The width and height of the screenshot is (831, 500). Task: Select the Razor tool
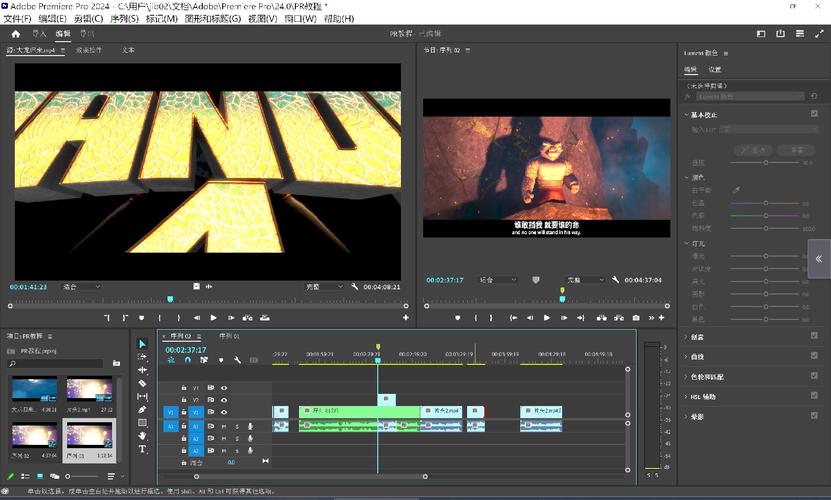pos(142,383)
